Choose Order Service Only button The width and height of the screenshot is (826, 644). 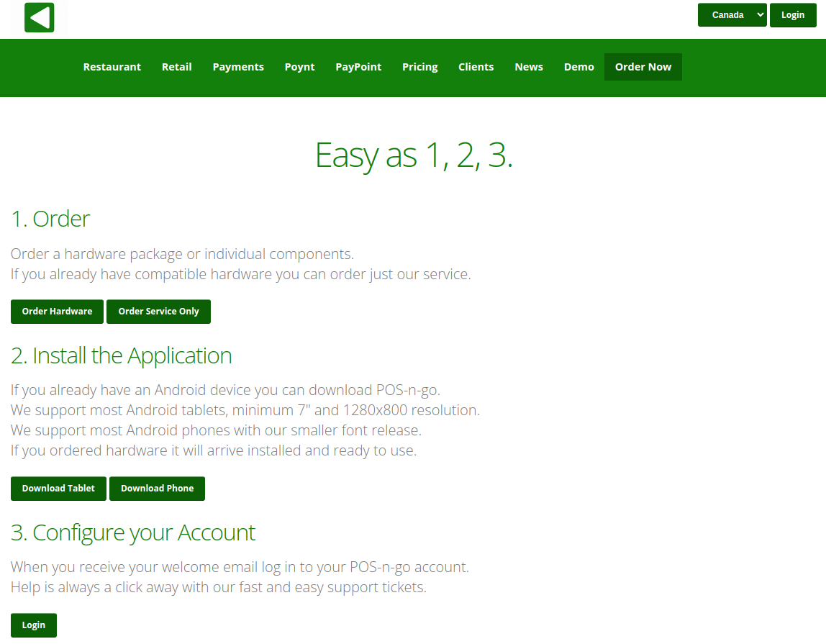point(158,312)
